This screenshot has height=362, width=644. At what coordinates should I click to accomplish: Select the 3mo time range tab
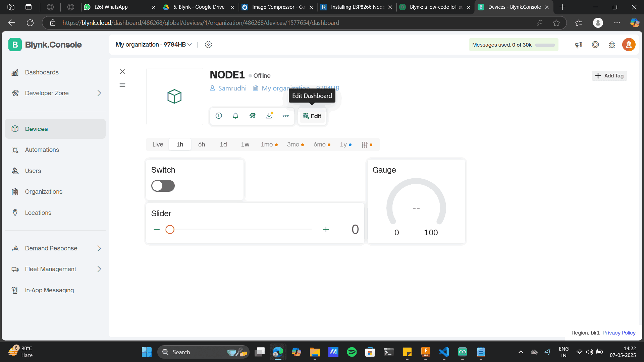pyautogui.click(x=295, y=144)
